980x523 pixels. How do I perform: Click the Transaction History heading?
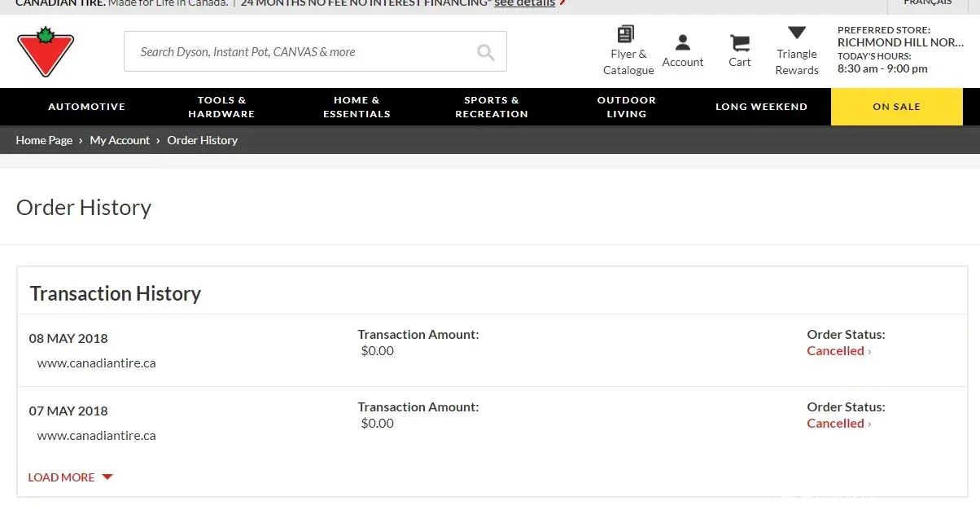coord(116,293)
